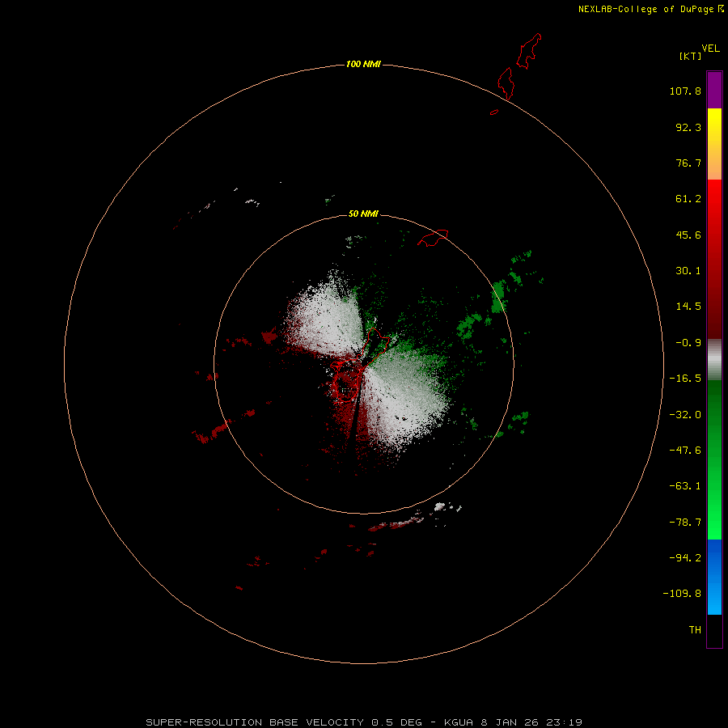Screen dimensions: 728x728
Task: Click the -109.8 velocity scale value
Action: 682,594
